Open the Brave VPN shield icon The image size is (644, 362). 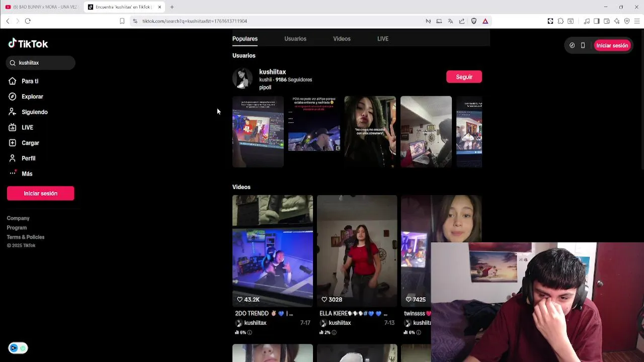click(627, 21)
